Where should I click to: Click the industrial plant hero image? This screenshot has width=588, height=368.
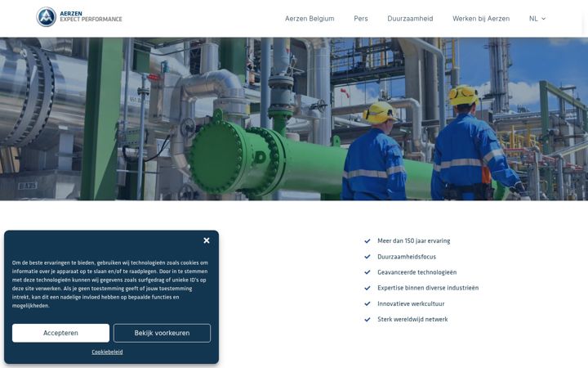(x=294, y=119)
